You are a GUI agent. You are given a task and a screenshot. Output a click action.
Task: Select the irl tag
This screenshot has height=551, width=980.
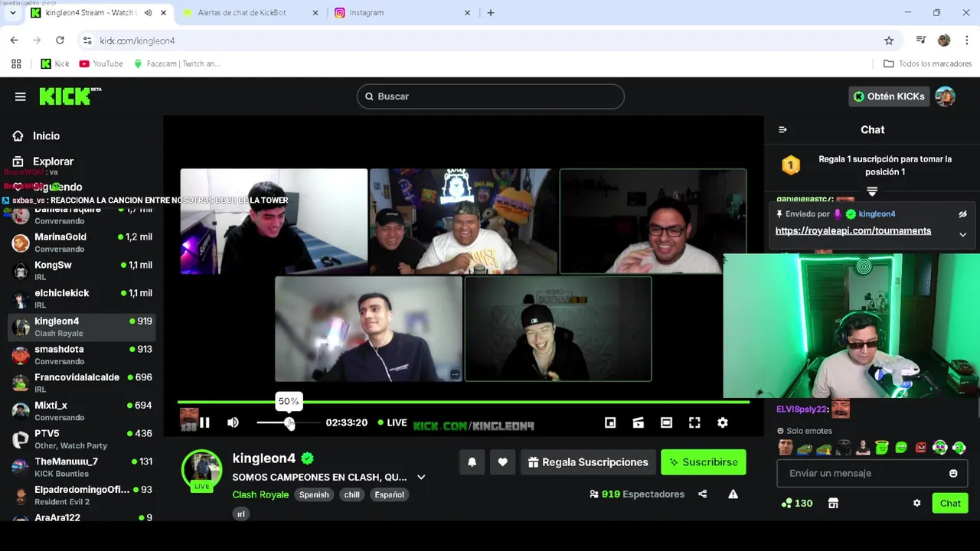[241, 514]
